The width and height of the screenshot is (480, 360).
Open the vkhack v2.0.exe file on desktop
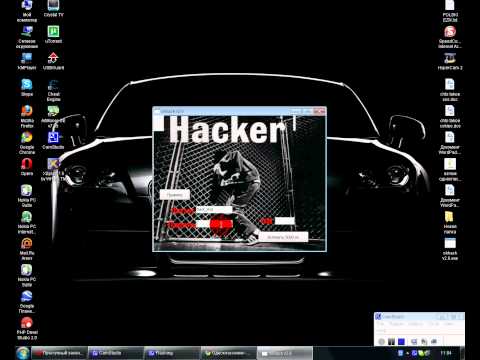tap(450, 249)
